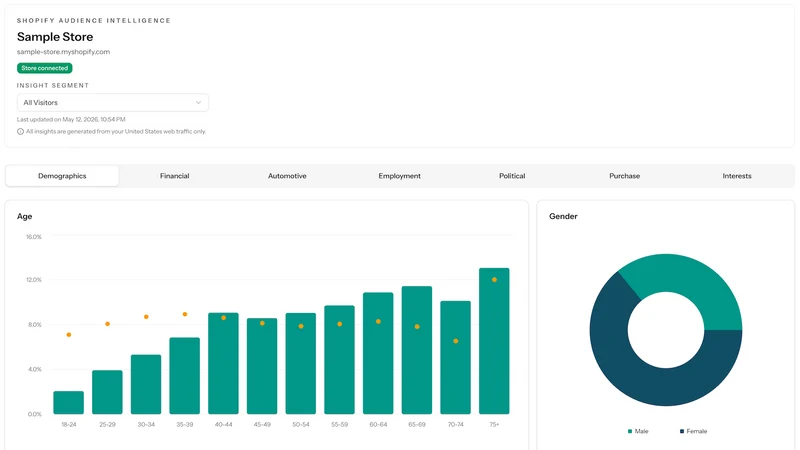Click the 30-34 age bar
This screenshot has height=450, width=800.
tap(146, 384)
